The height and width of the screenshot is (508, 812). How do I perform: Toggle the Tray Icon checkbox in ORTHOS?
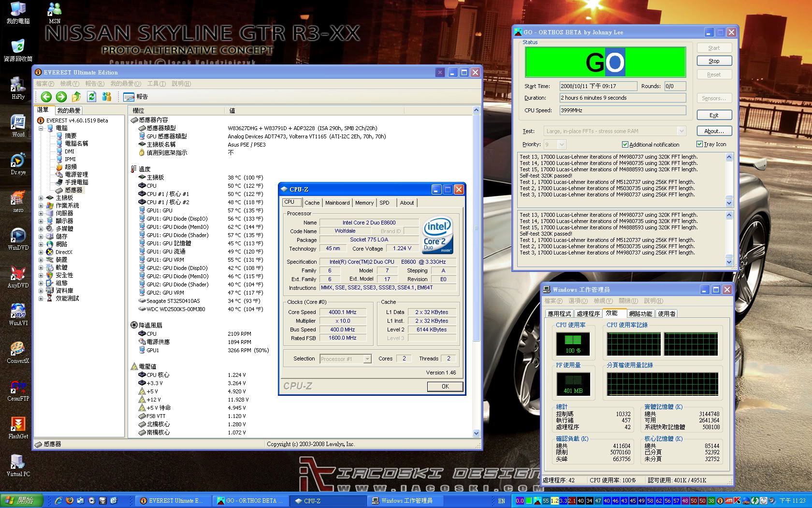pyautogui.click(x=699, y=144)
